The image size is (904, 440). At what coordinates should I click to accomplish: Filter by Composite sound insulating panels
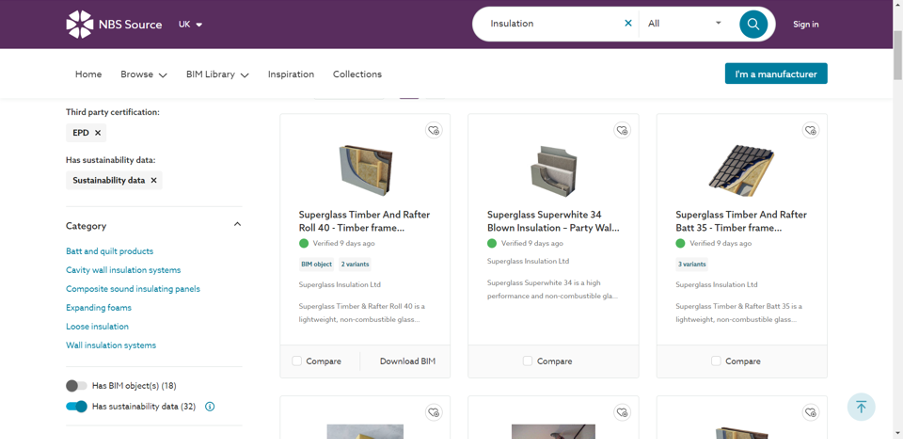[133, 289]
